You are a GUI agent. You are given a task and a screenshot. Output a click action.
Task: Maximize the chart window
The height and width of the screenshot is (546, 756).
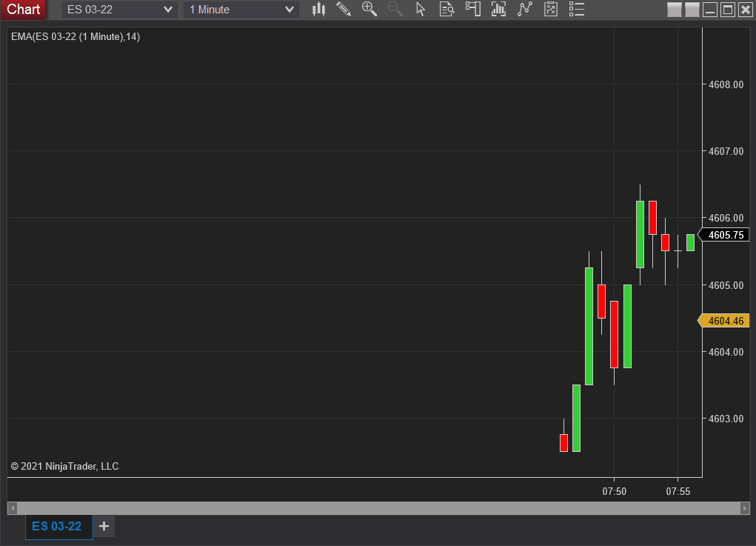click(x=728, y=10)
